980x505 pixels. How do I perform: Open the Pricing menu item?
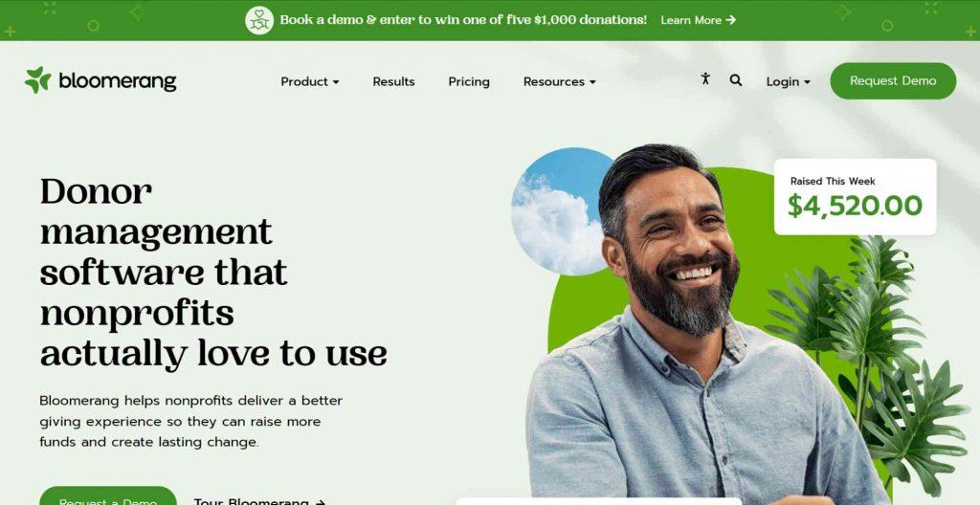coord(469,81)
